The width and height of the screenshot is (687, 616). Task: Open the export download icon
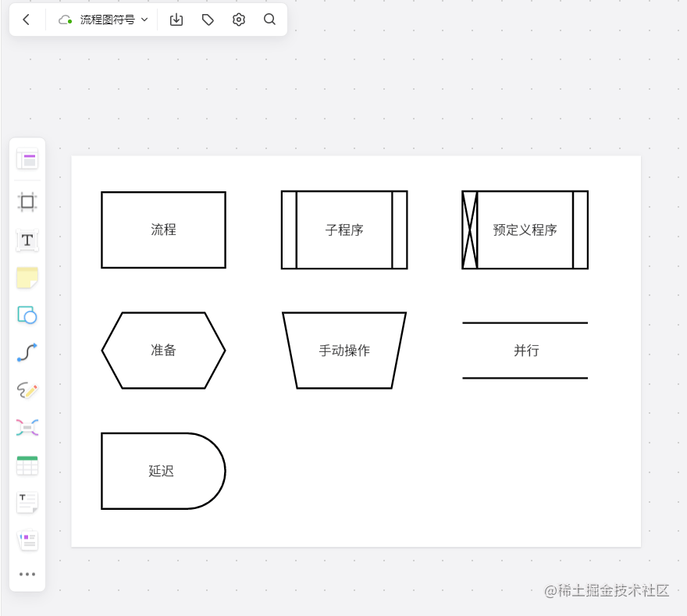point(176,20)
